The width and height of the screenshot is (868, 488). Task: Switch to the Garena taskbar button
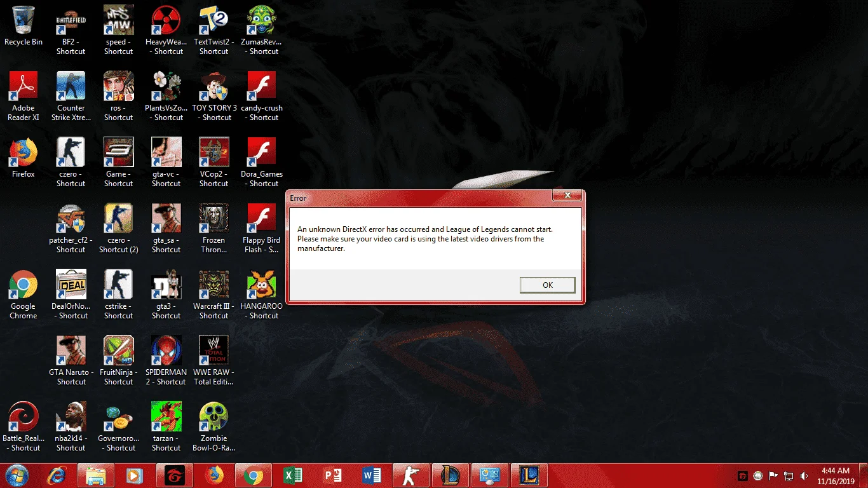click(173, 475)
